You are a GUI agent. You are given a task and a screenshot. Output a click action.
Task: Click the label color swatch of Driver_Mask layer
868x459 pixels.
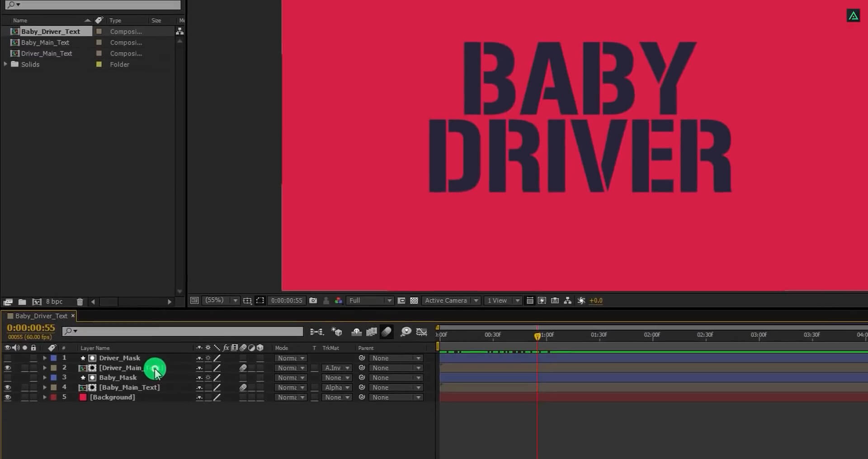coord(53,358)
